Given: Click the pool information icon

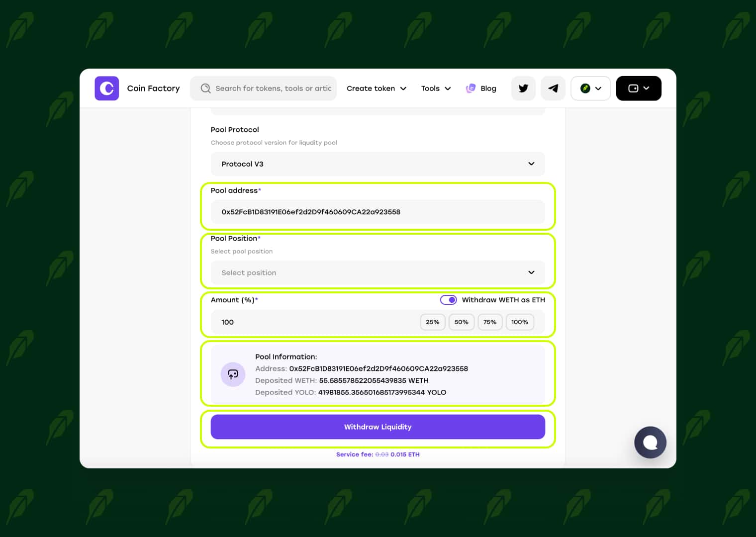Looking at the screenshot, I should tap(233, 374).
